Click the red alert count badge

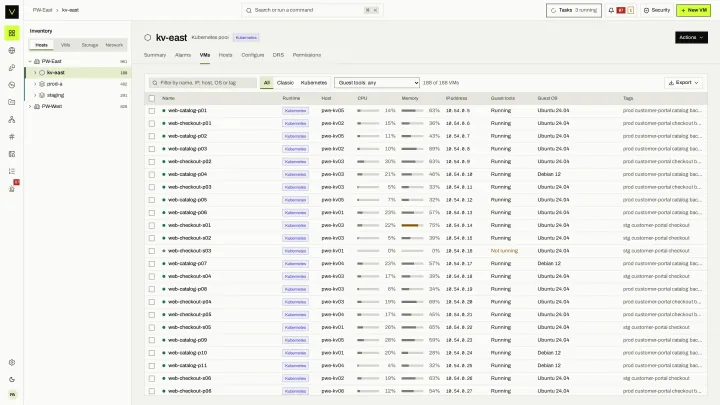[x=621, y=10]
